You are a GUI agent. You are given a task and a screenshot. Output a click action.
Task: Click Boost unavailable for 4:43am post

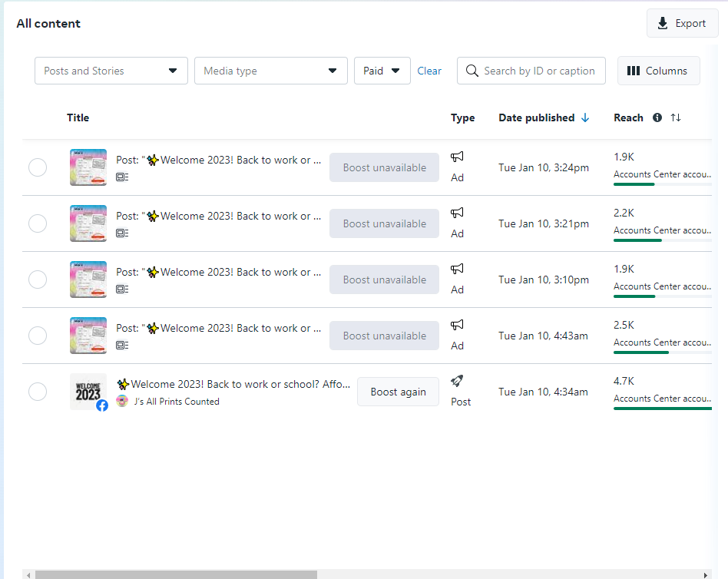tap(385, 336)
